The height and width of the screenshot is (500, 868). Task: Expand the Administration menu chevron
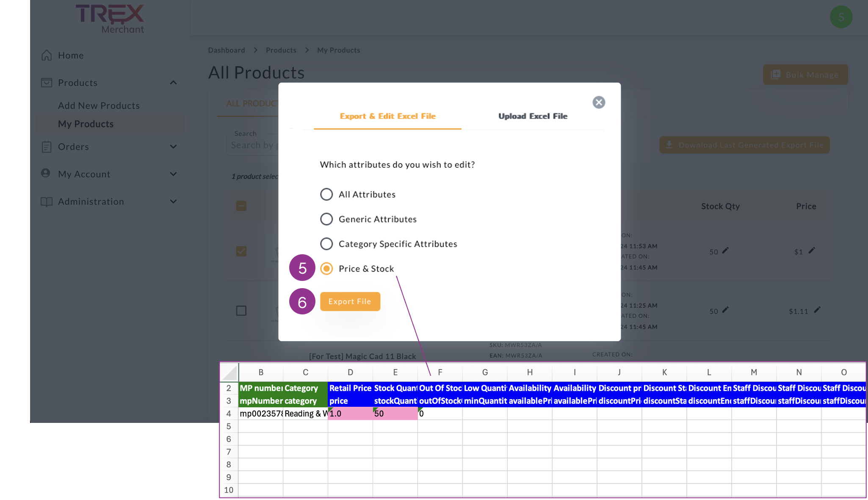[173, 202]
